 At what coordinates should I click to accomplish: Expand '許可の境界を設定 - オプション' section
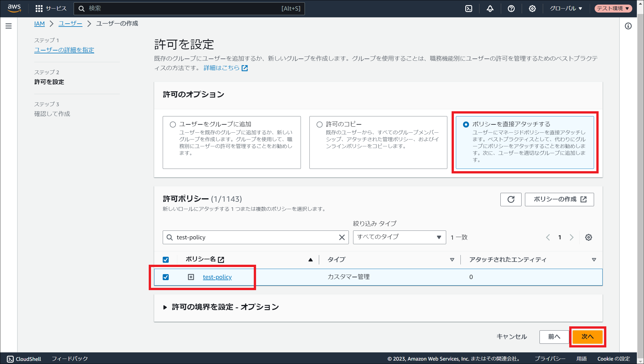point(165,307)
